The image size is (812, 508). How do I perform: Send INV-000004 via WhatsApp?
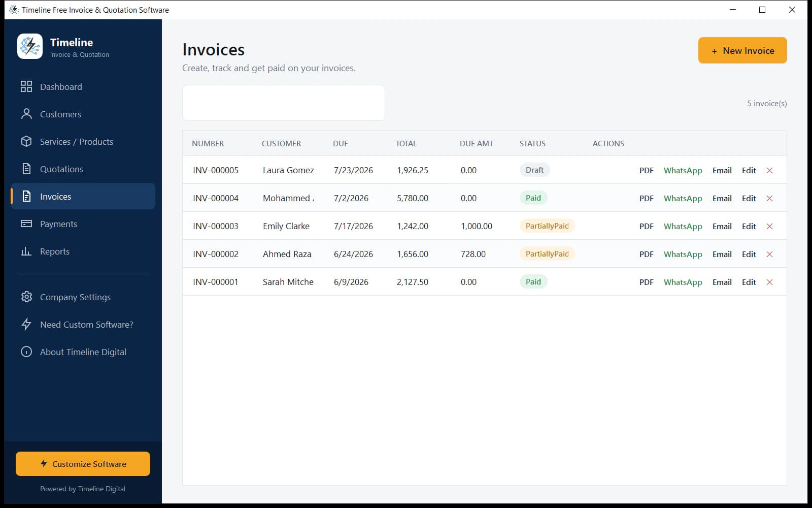(683, 198)
